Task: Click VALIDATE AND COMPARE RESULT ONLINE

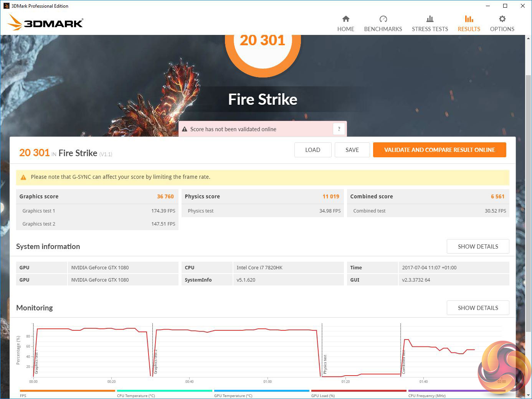Action: [439, 150]
